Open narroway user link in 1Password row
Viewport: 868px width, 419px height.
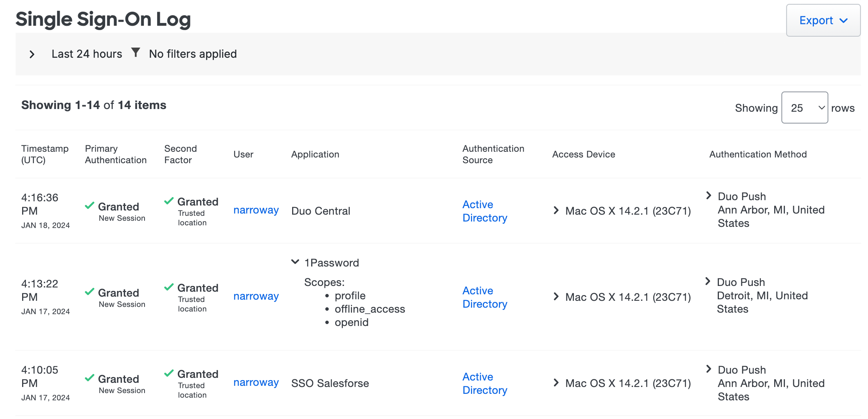click(x=256, y=296)
